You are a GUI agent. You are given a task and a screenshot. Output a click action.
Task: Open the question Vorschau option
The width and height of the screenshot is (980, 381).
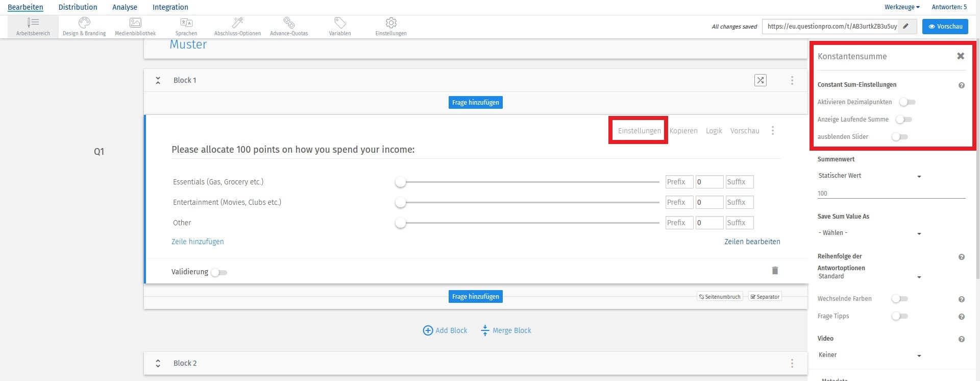tap(745, 131)
